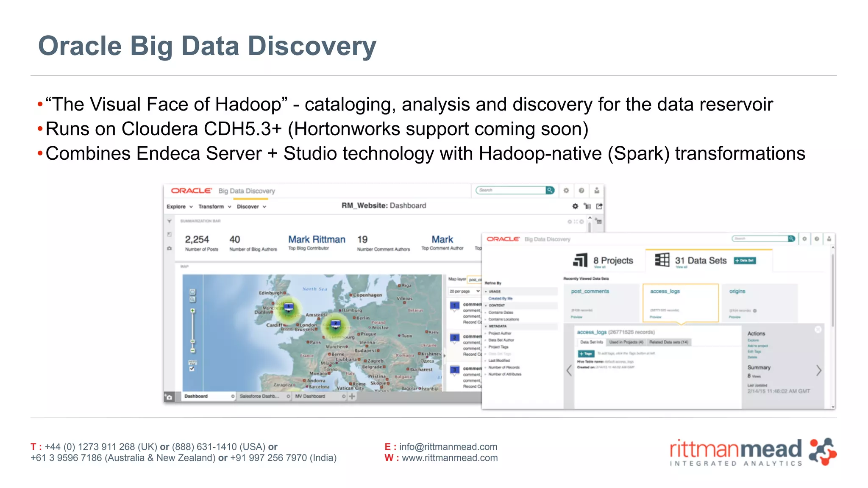Toggle the Contains Locations refinement filter
This screenshot has height=488, width=868.
click(504, 319)
